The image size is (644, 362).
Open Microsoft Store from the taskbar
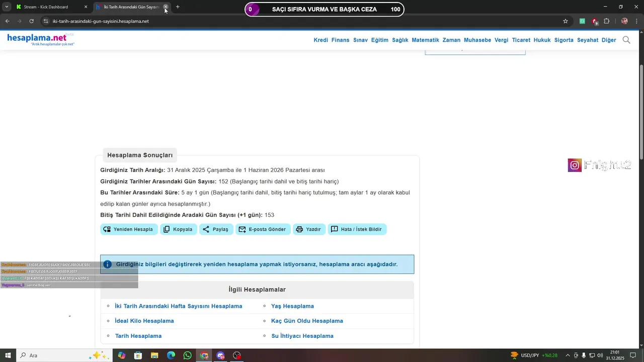[138, 355]
